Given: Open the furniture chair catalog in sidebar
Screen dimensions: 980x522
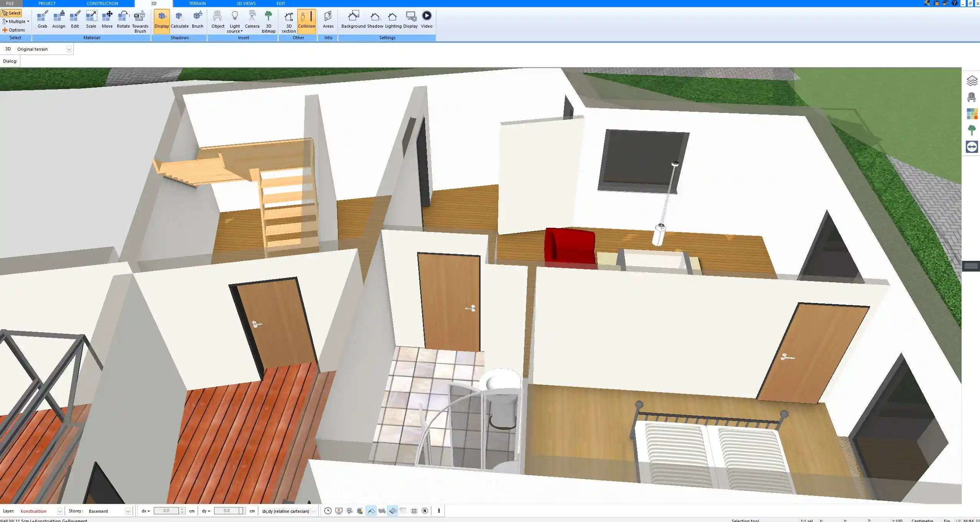Looking at the screenshot, I should click(x=972, y=97).
